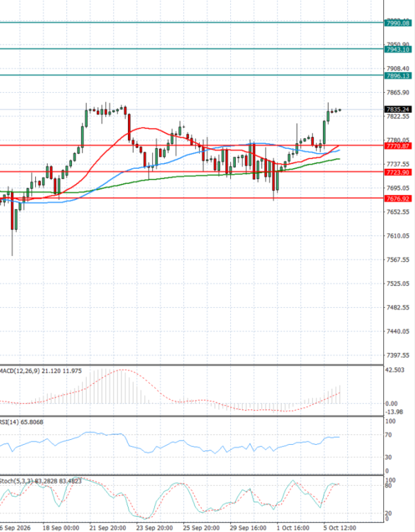The height and width of the screenshot is (532, 415).
Task: Click the 7822.55 price axis value
Action: pyautogui.click(x=398, y=116)
